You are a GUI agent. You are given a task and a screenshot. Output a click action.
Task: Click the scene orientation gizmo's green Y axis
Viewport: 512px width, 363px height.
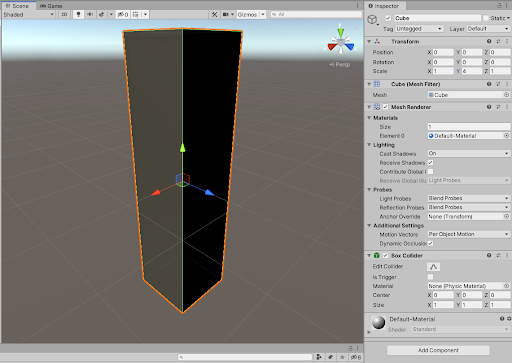coord(340,32)
